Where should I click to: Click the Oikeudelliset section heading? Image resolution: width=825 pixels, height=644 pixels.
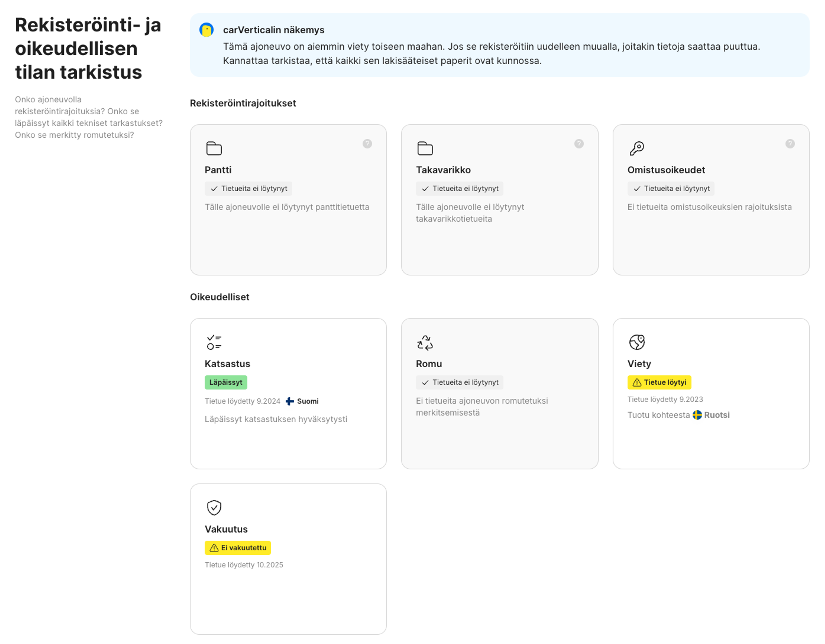point(220,297)
